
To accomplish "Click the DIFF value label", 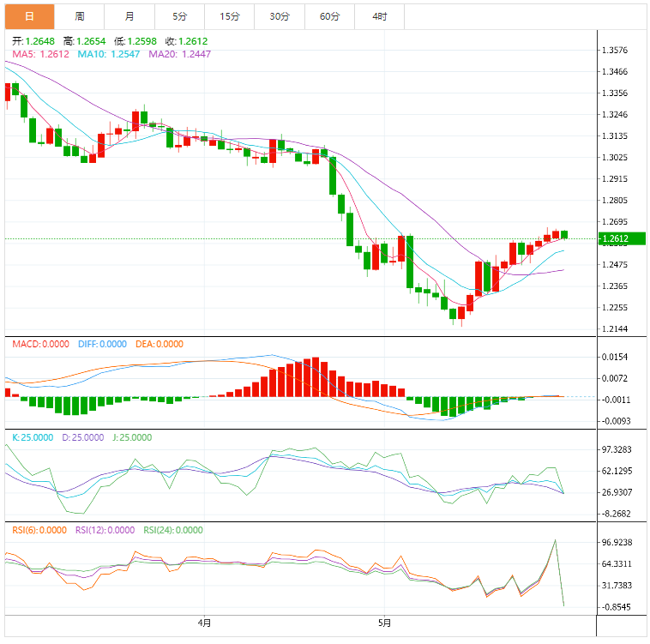I will tap(102, 345).
